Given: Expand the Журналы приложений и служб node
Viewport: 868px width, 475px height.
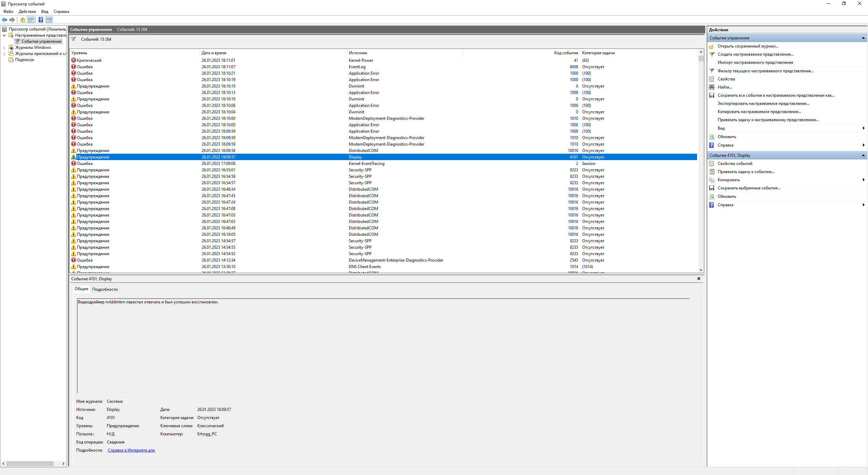Looking at the screenshot, I should click(4, 54).
